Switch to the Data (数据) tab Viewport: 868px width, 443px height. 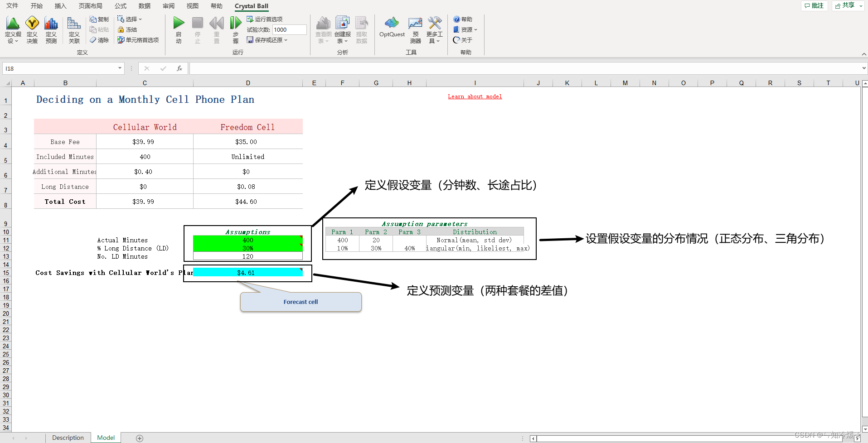pyautogui.click(x=145, y=6)
